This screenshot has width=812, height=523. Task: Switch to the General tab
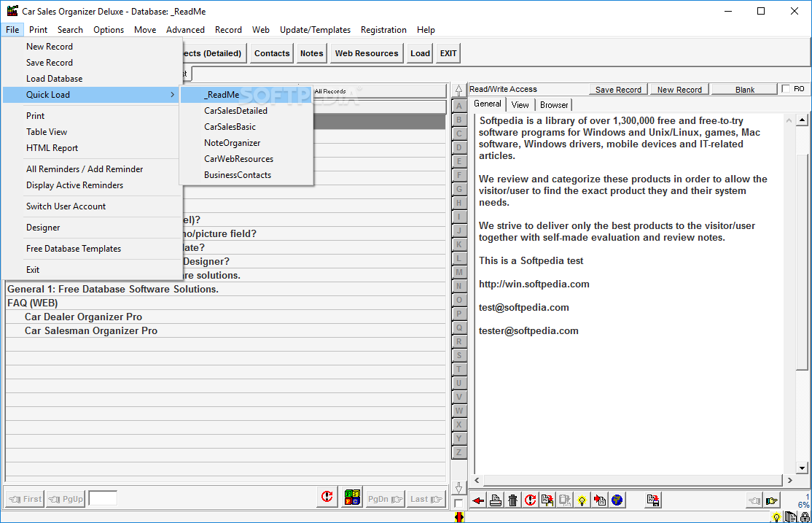coord(488,104)
